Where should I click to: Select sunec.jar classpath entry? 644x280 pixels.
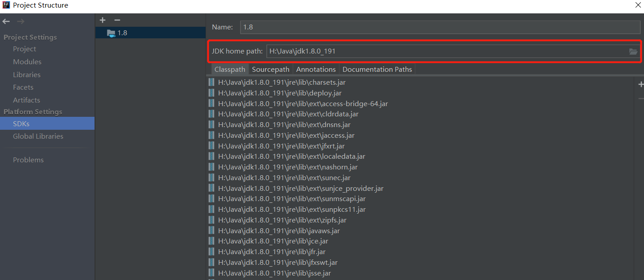click(x=284, y=178)
